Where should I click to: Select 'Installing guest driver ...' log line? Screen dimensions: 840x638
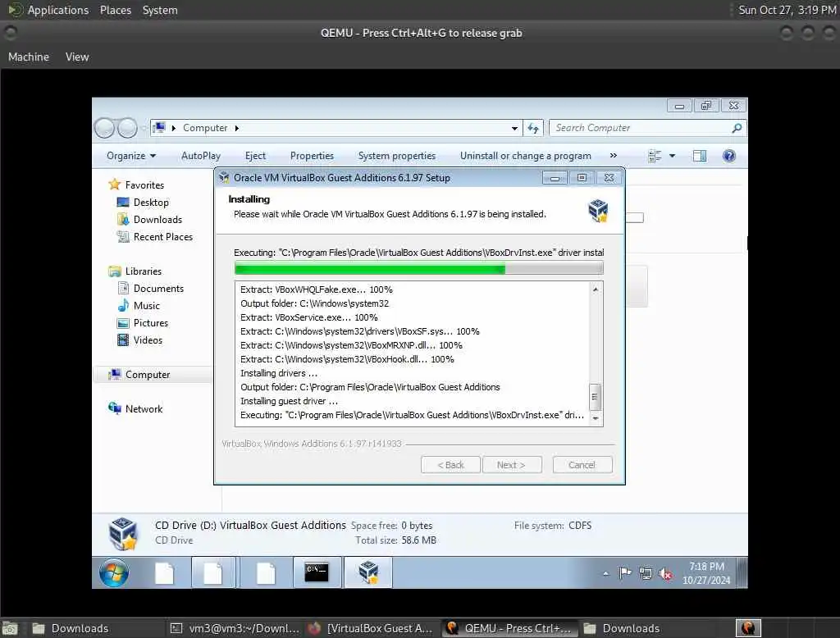pos(289,401)
